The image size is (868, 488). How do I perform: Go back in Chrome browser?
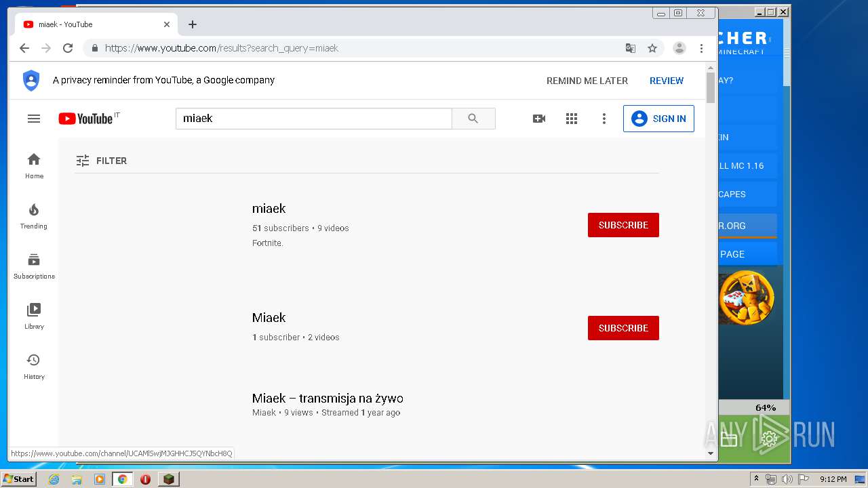(x=24, y=48)
